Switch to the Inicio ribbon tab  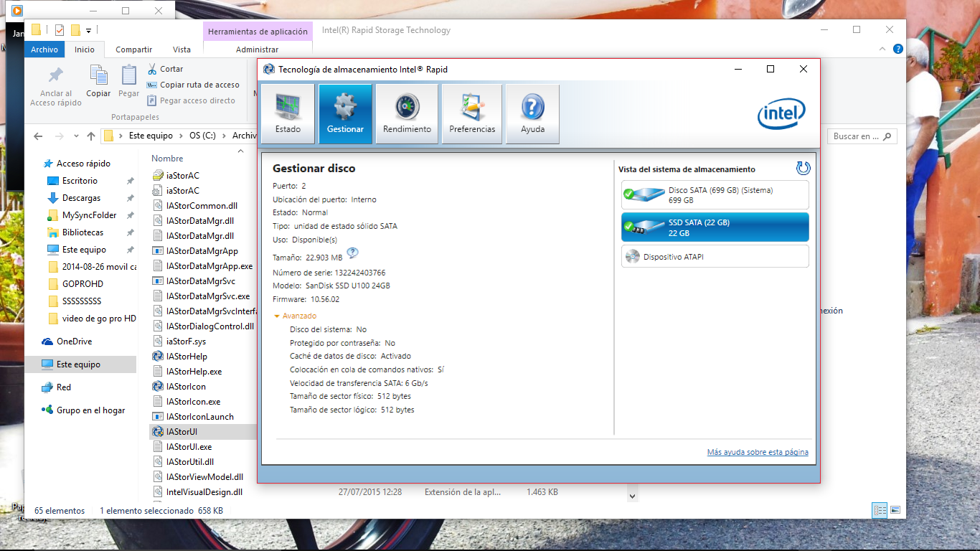tap(85, 50)
